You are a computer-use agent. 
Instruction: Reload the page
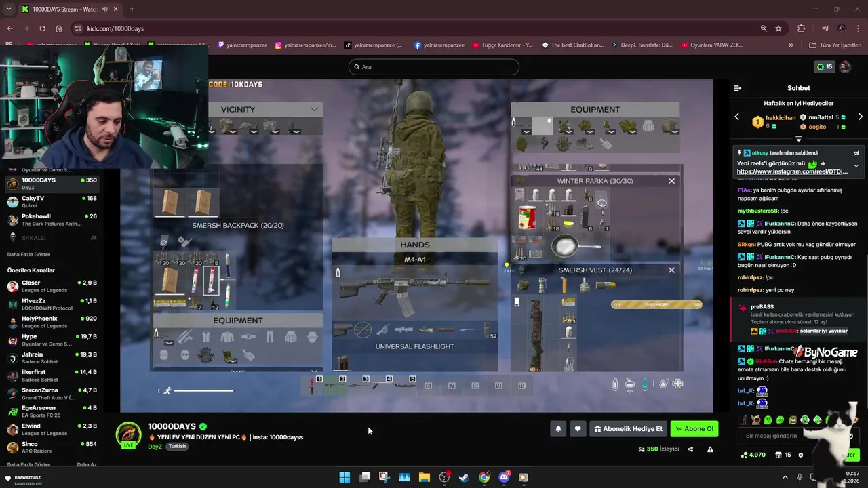tap(42, 28)
